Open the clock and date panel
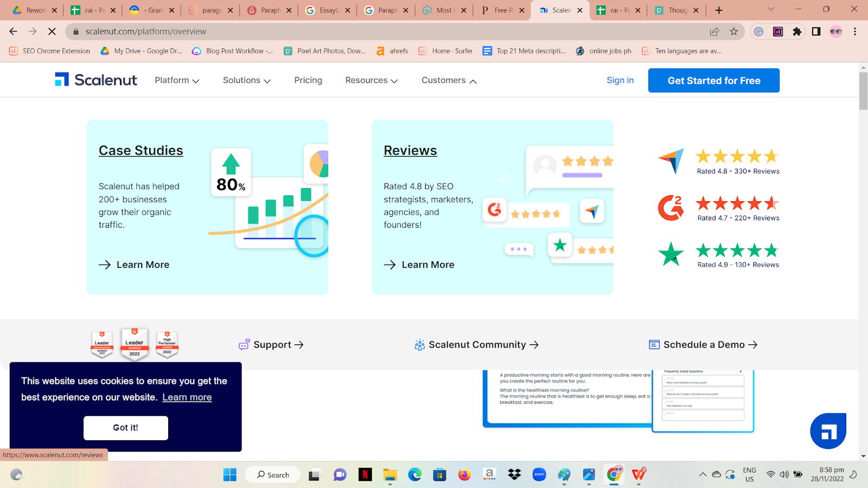 tap(827, 474)
